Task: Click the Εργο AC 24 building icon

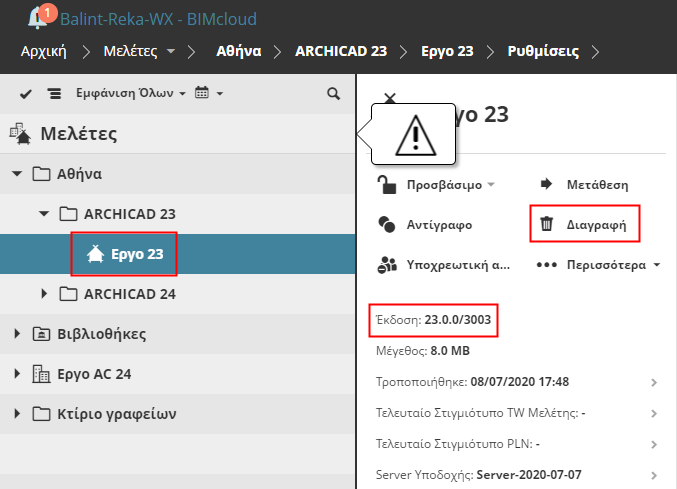Action: [41, 374]
